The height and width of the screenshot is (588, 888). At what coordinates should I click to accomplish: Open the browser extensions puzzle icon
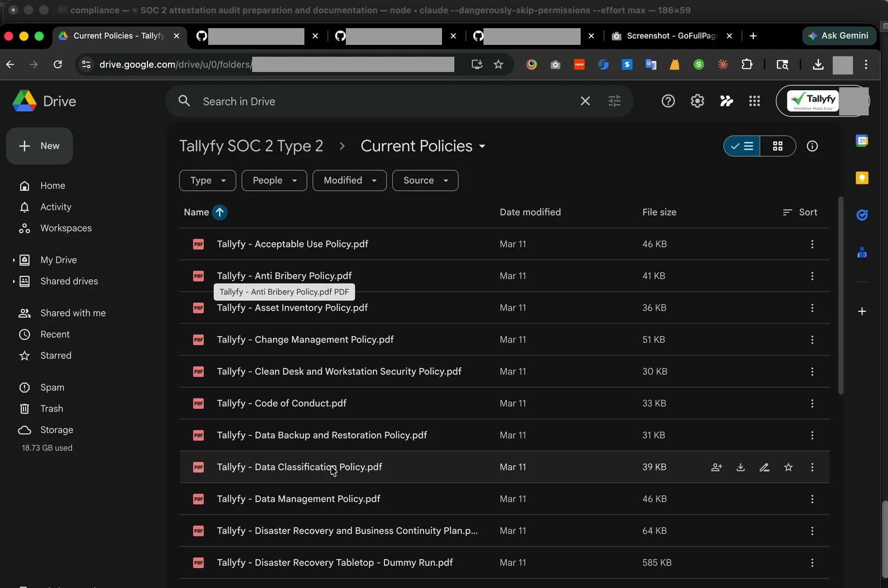(x=747, y=65)
